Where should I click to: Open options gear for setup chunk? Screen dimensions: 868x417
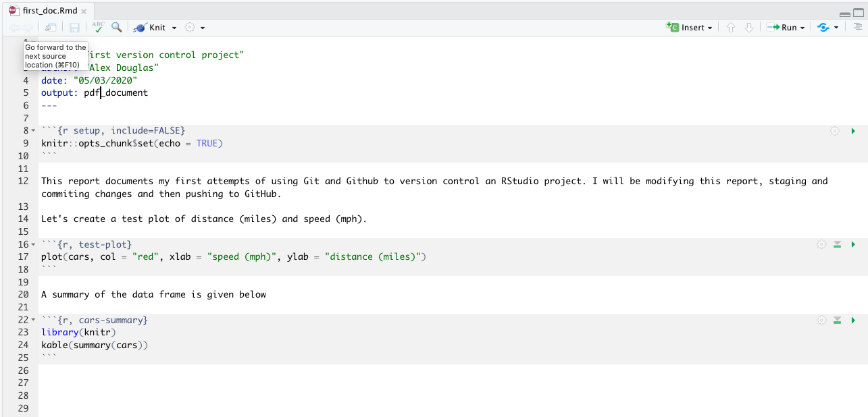[835, 131]
